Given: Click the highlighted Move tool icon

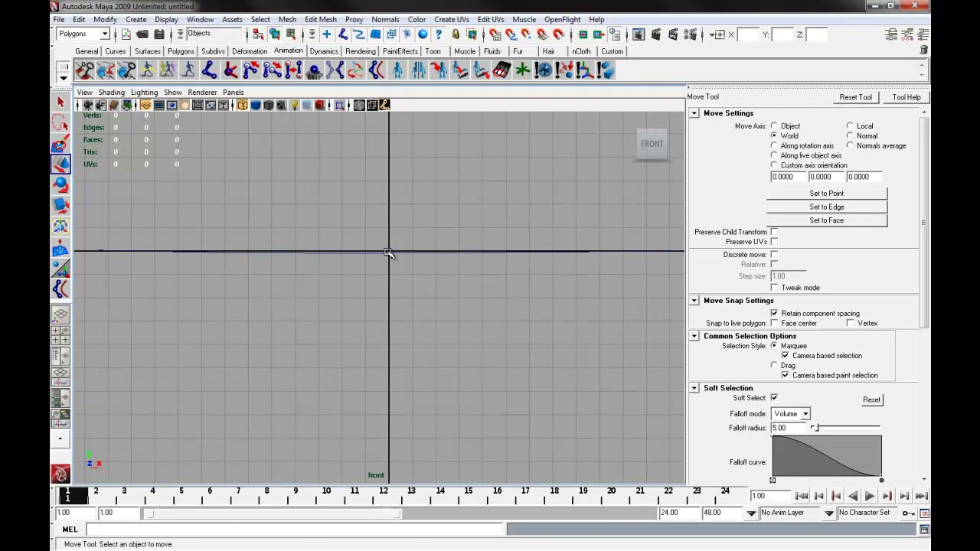Looking at the screenshot, I should [60, 164].
